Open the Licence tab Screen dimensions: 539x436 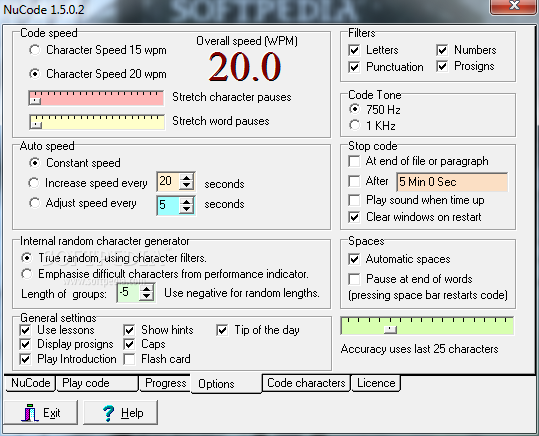376,383
